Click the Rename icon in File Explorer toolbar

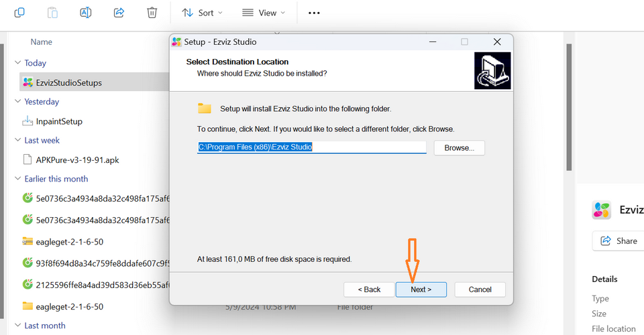click(85, 13)
